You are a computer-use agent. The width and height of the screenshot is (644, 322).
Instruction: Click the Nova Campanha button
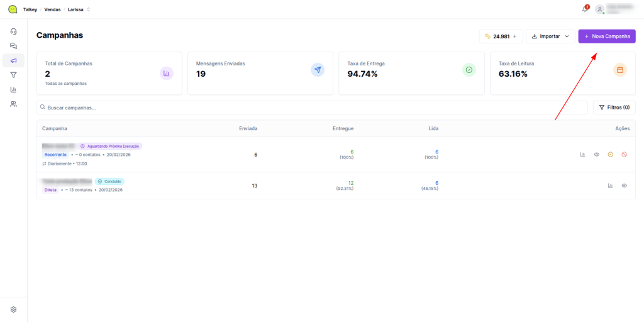[607, 36]
